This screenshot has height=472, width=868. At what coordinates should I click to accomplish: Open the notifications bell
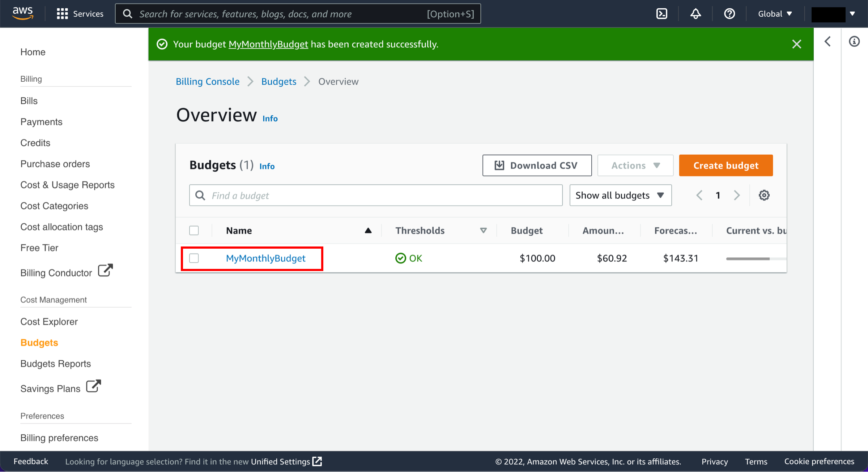click(x=695, y=14)
